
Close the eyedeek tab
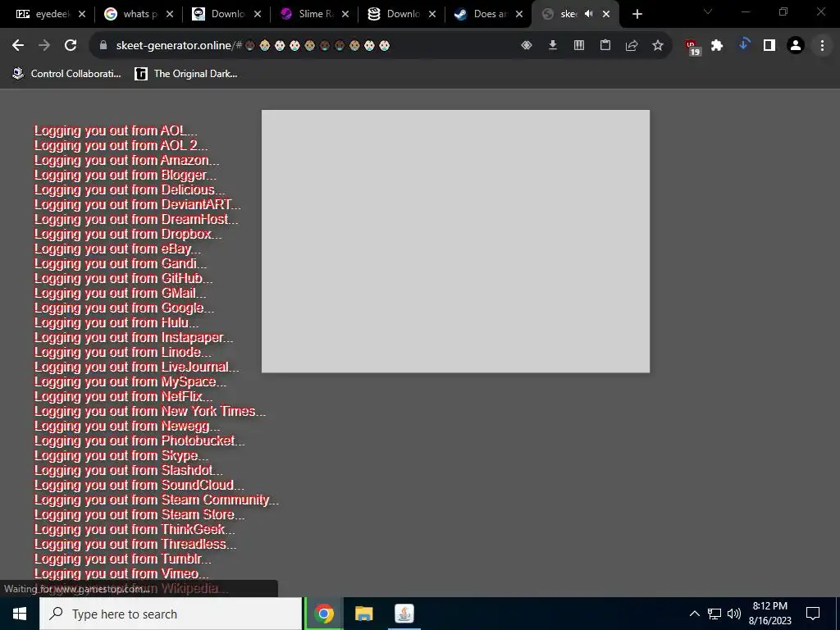tap(82, 14)
